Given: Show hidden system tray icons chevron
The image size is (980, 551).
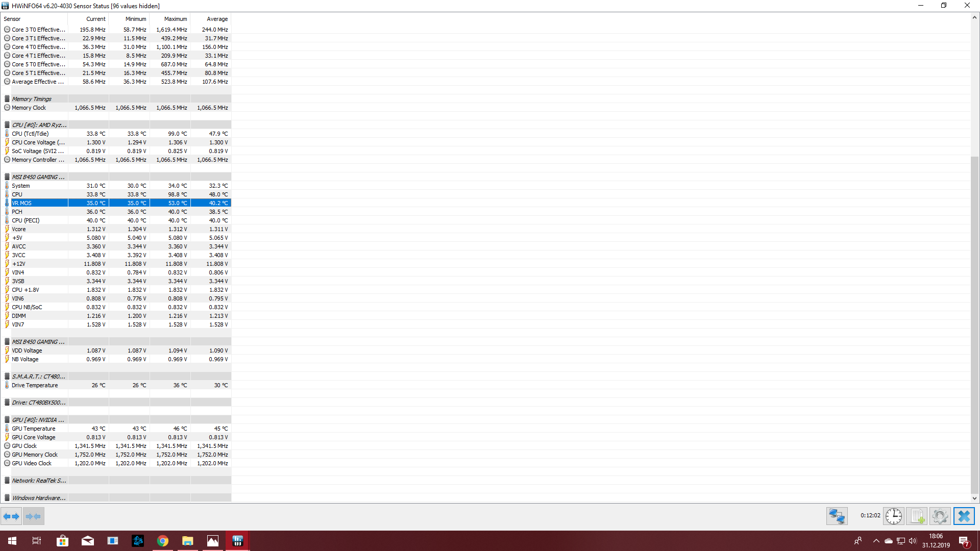Looking at the screenshot, I should click(x=876, y=541).
